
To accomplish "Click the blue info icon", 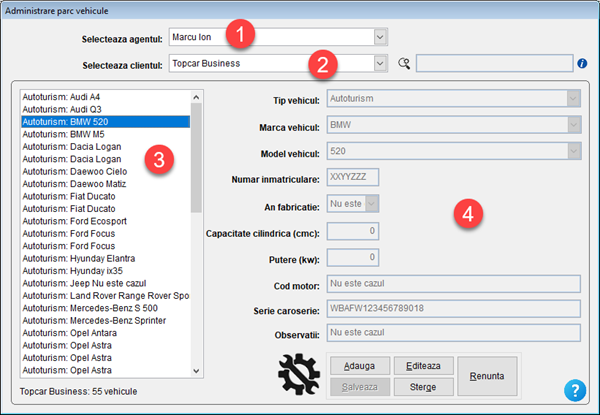I will [582, 64].
